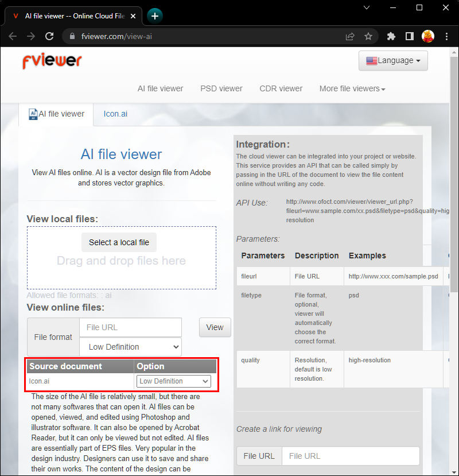The image size is (459, 476).
Task: Click Select a local file button
Action: pos(119,242)
